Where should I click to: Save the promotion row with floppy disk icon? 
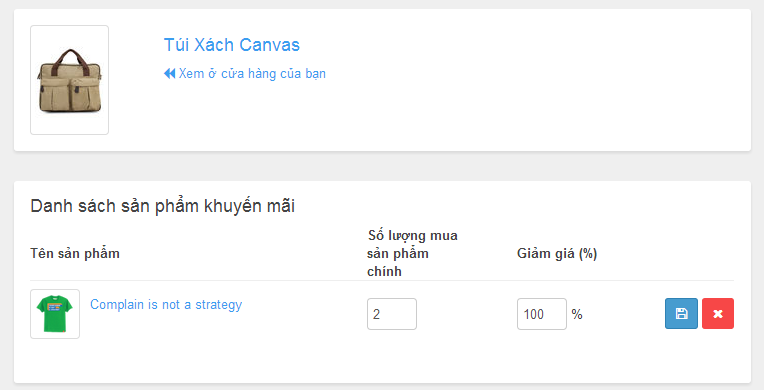click(x=681, y=313)
